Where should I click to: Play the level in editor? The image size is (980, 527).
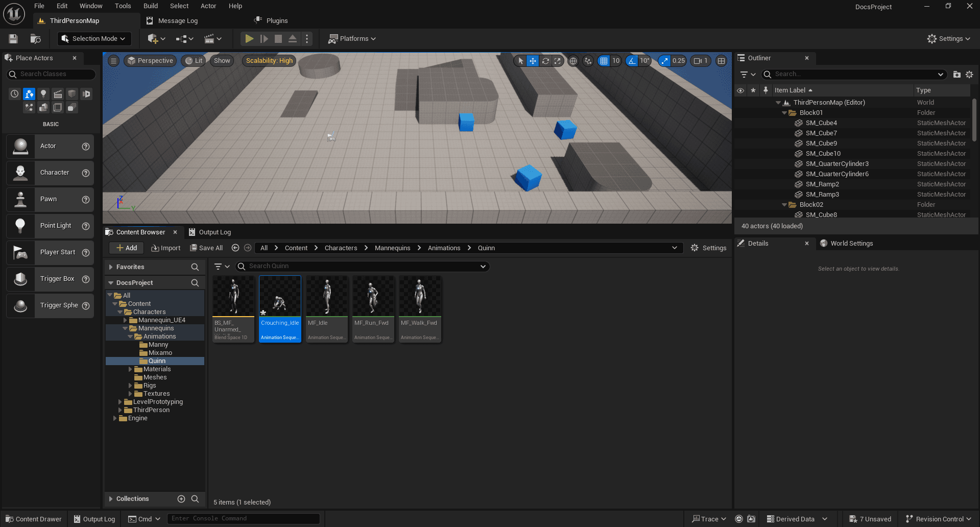click(249, 39)
